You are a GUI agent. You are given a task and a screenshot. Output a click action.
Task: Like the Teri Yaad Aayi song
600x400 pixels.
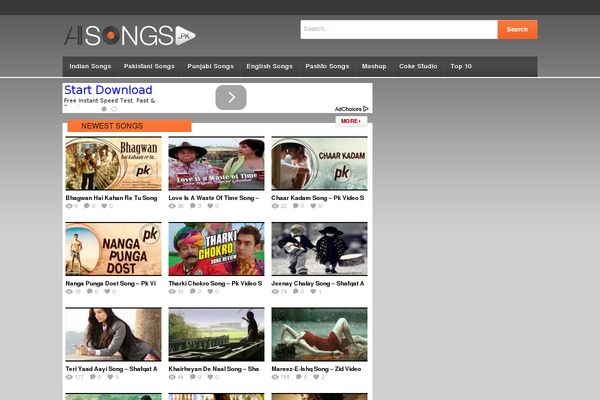click(110, 377)
